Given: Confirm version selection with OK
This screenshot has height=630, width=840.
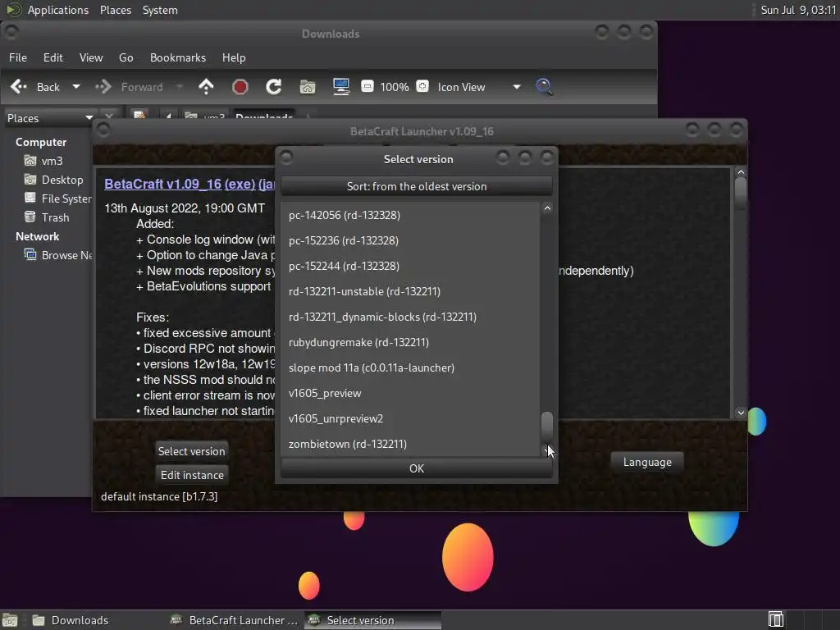Looking at the screenshot, I should pos(416,468).
